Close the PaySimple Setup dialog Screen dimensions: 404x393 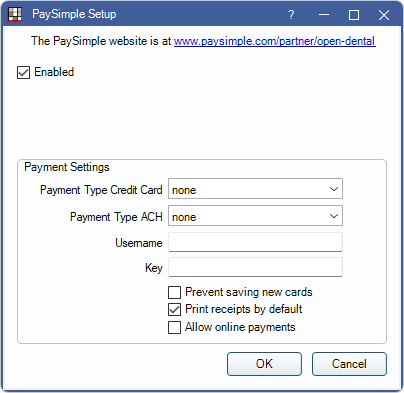pyautogui.click(x=384, y=15)
